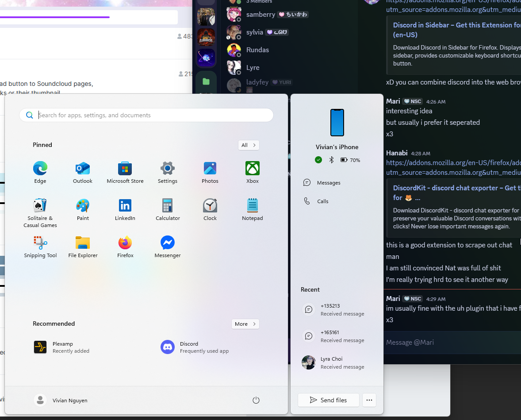
Task: Open Calls in the phone panel
Action: (322, 201)
